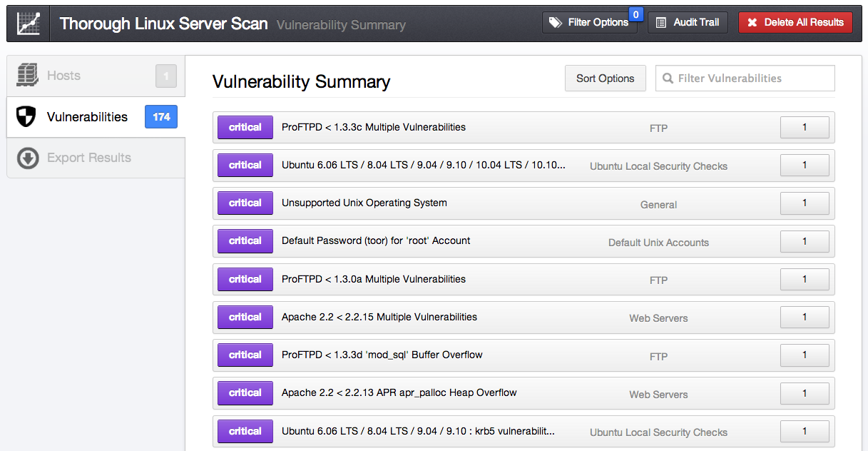Click count box for krb5 vulnerability row
Image resolution: width=868 pixels, height=451 pixels.
pos(805,432)
